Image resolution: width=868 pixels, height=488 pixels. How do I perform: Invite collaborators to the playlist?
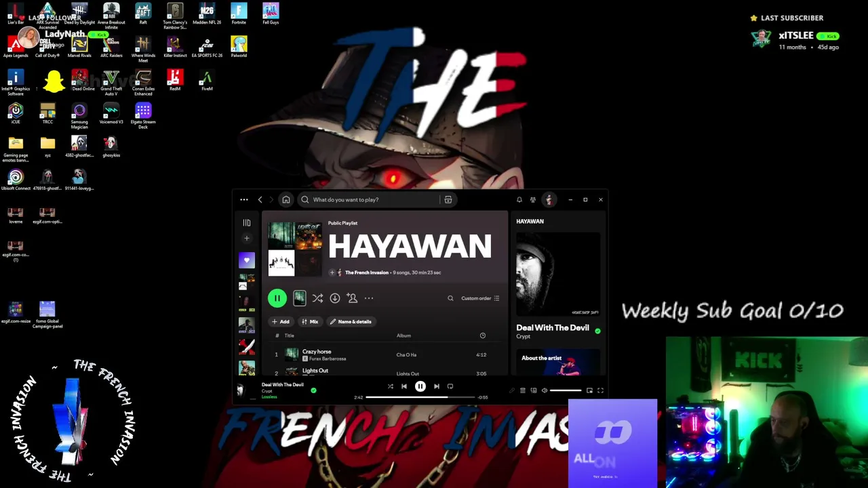(352, 298)
